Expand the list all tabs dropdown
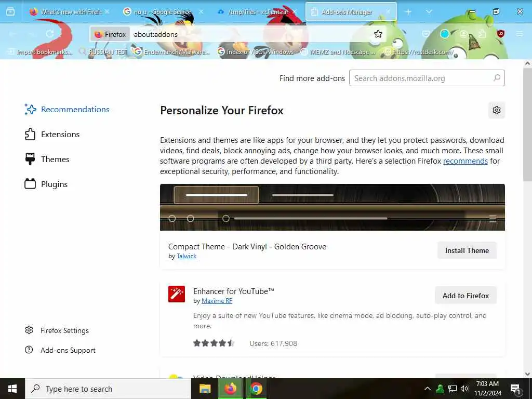The image size is (532, 399). coord(429,12)
